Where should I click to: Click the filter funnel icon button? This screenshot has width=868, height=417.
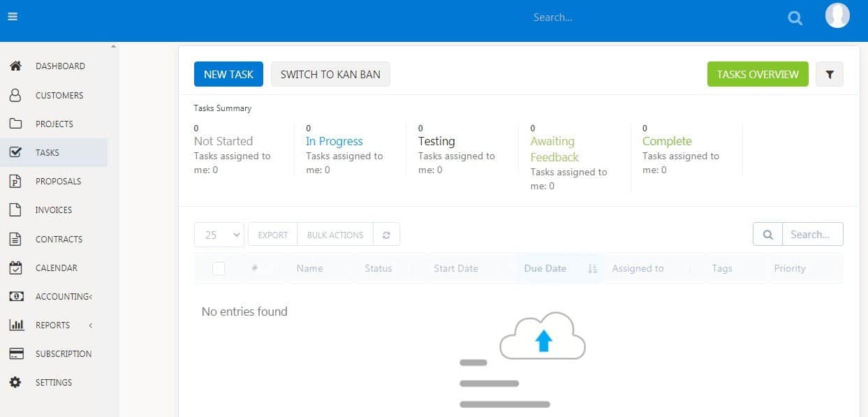coord(829,75)
